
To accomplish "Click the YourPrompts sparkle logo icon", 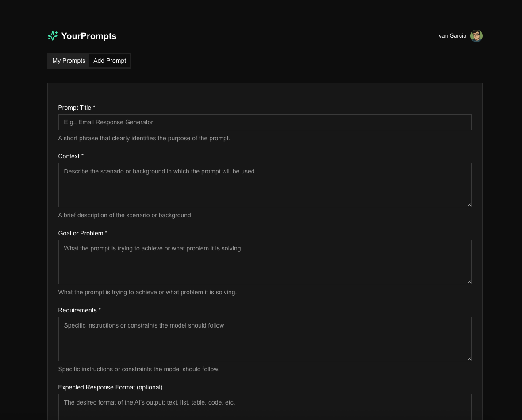I will 53,36.
